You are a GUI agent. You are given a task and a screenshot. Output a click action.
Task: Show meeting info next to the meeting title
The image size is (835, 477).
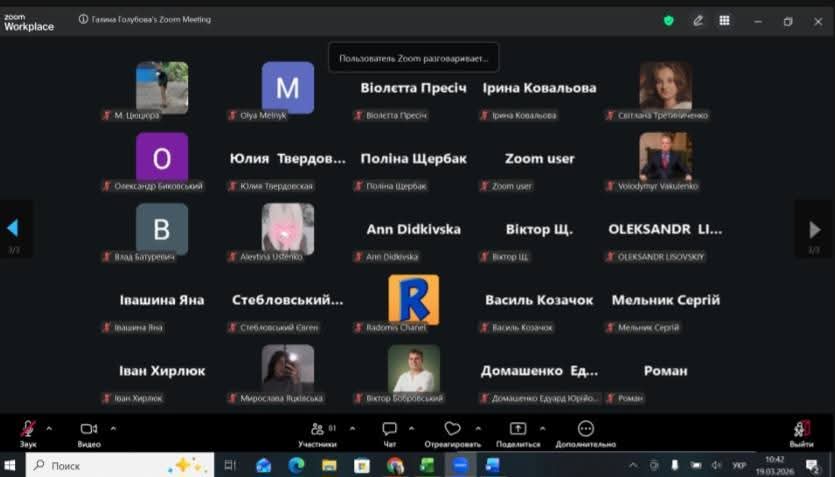[84, 20]
